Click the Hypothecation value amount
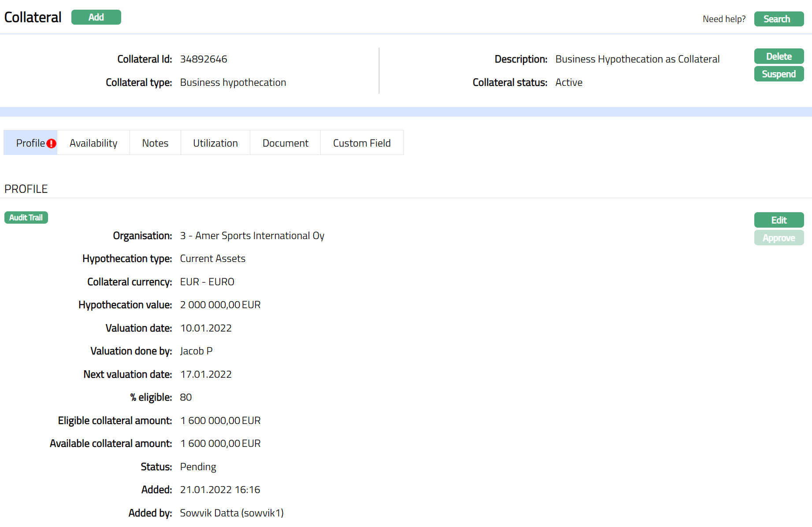Screen dimensions: 812x527 (220, 305)
